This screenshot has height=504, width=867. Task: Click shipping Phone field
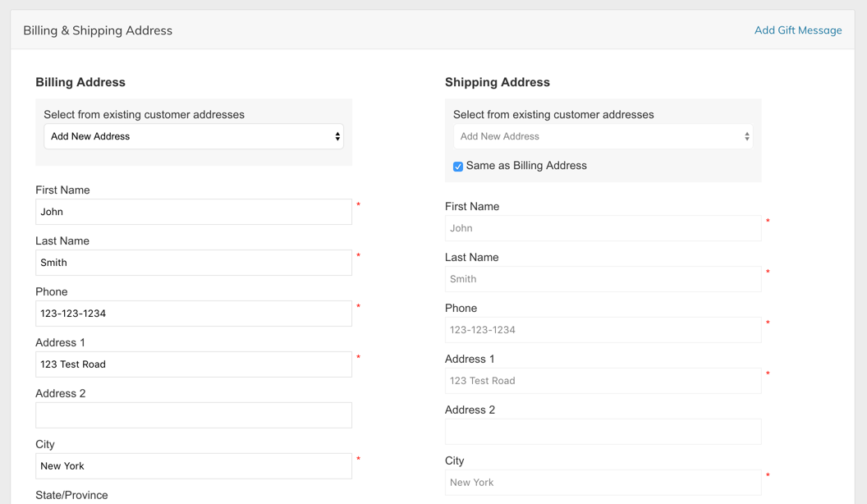(603, 330)
